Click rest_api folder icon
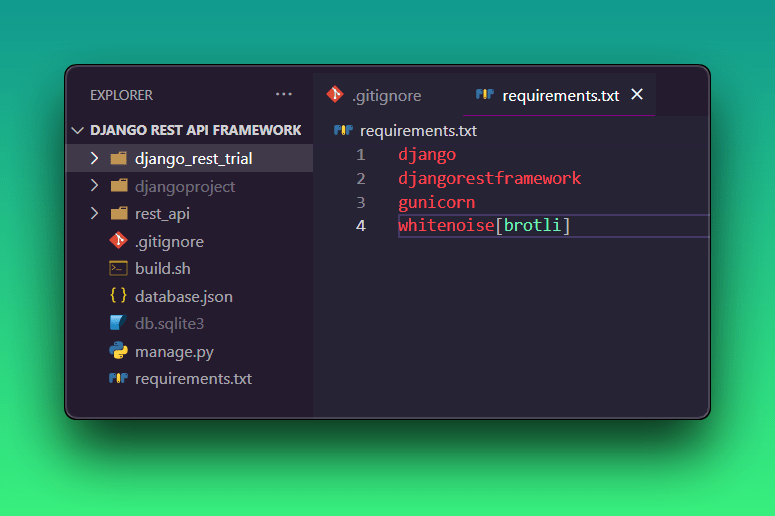Screen dimensions: 775x516 click(119, 214)
